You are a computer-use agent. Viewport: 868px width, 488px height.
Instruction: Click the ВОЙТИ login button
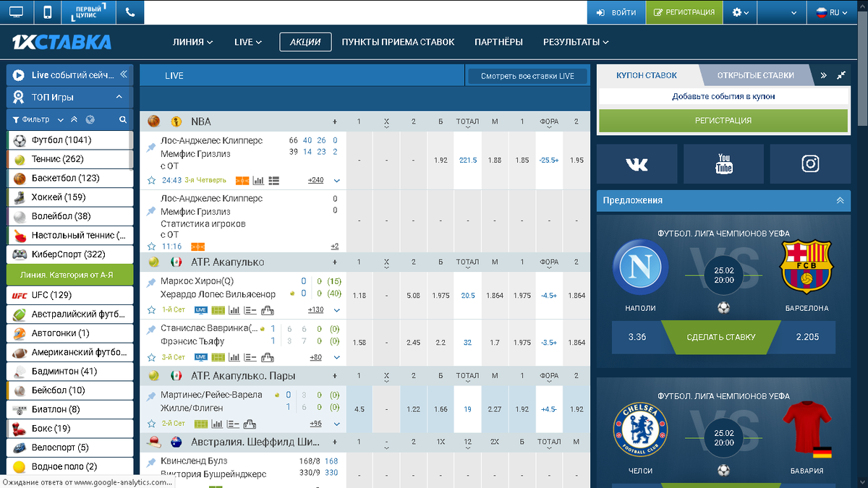[615, 12]
